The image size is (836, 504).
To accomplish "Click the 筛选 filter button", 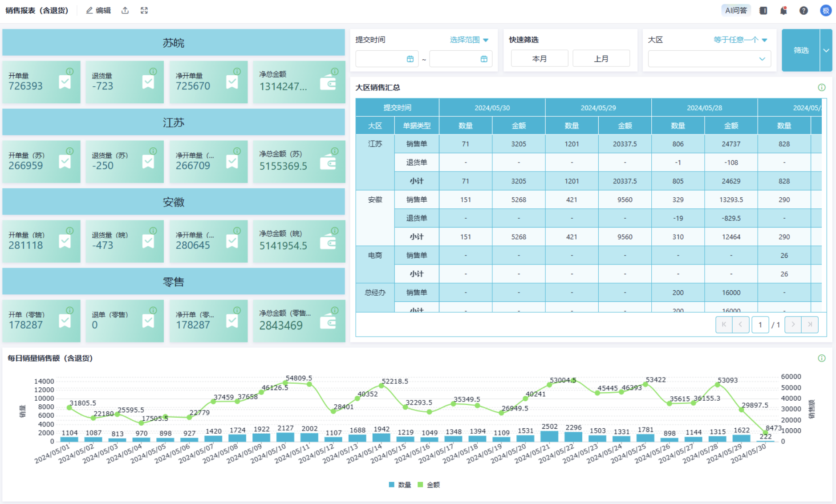I will pos(801,50).
